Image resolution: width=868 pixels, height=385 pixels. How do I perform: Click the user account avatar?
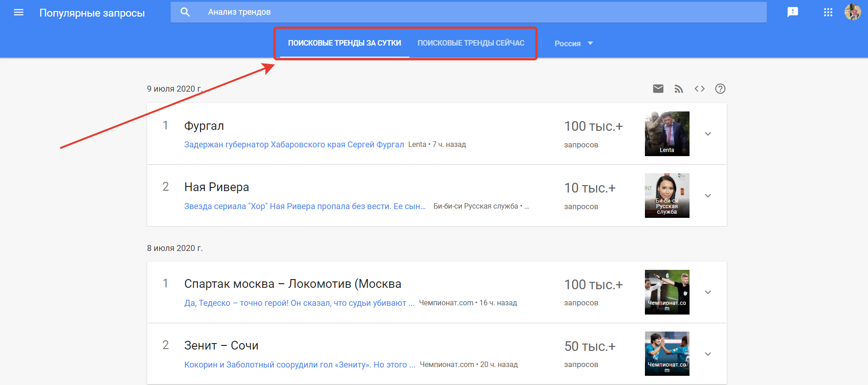852,12
